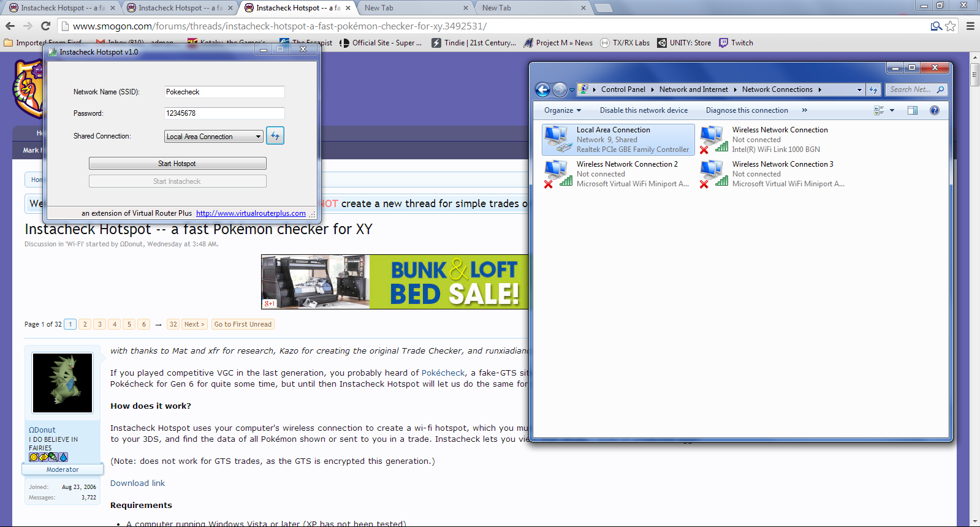The height and width of the screenshot is (527, 980).
Task: Jump to page 32 of the thread
Action: point(173,324)
